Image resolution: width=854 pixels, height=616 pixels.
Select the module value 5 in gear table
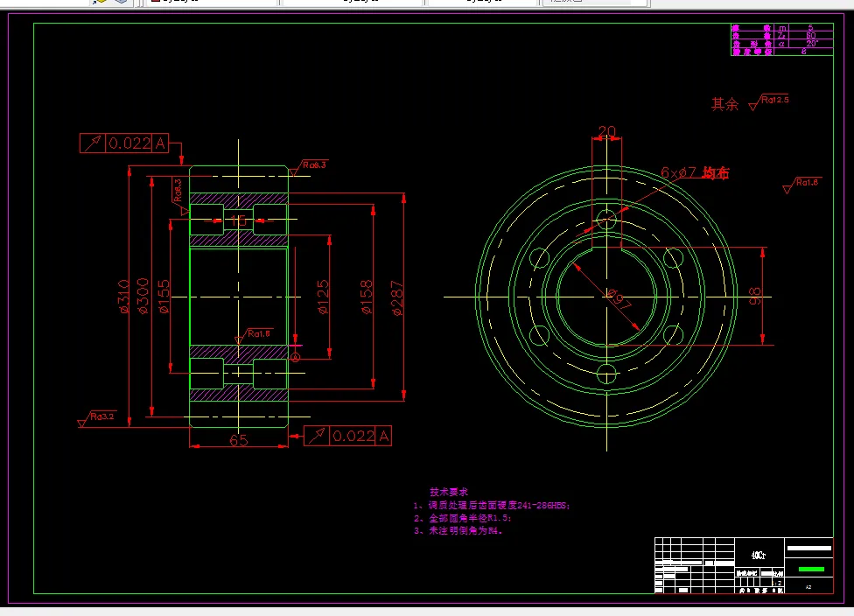(810, 27)
